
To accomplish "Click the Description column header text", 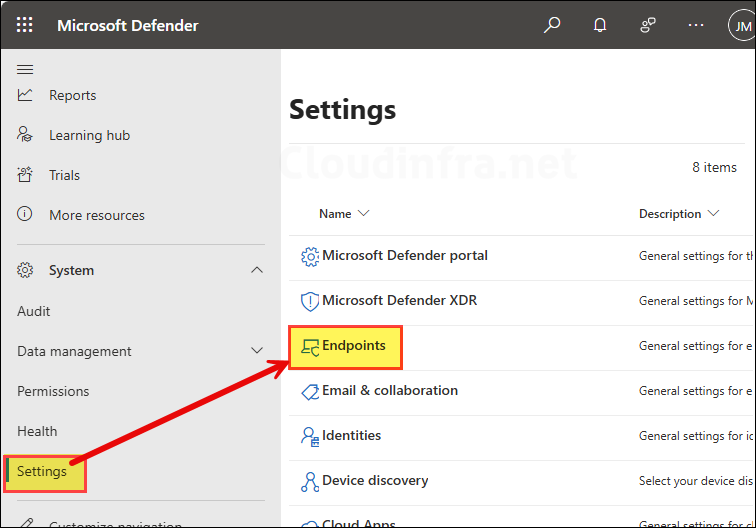I will (670, 214).
